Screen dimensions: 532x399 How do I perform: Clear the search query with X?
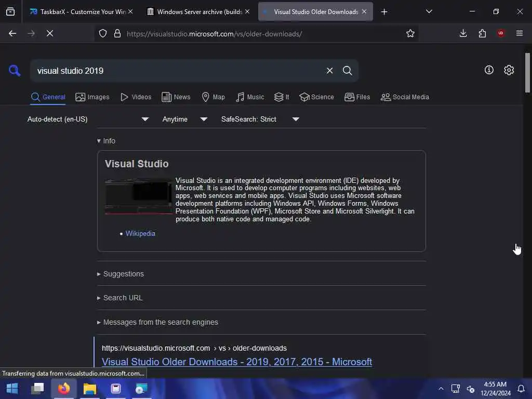(329, 71)
